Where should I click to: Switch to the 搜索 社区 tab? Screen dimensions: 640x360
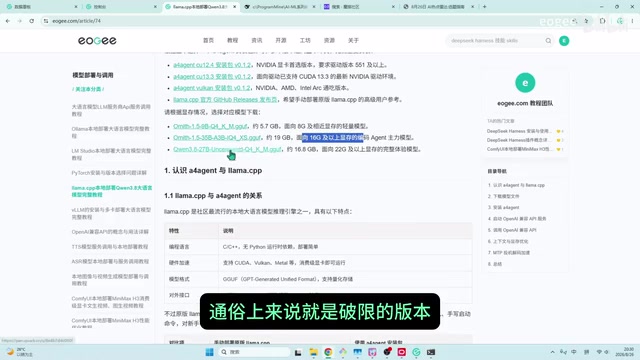[359, 7]
